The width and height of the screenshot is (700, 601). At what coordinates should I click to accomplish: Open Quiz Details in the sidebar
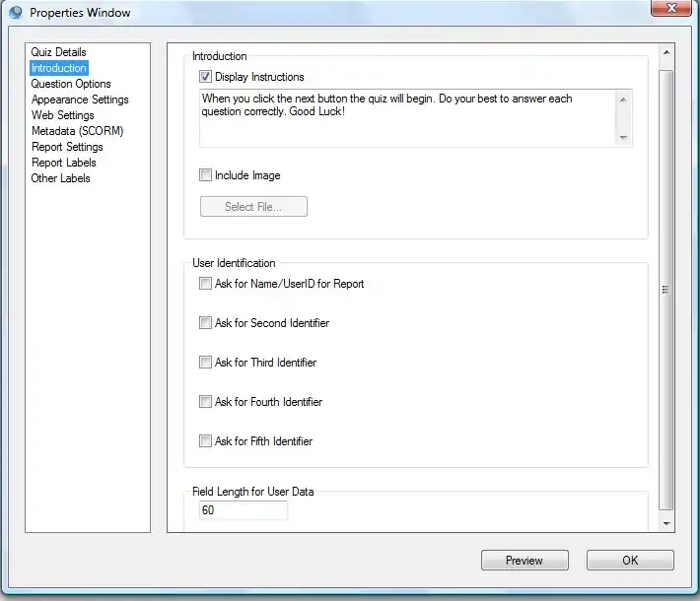[x=59, y=52]
